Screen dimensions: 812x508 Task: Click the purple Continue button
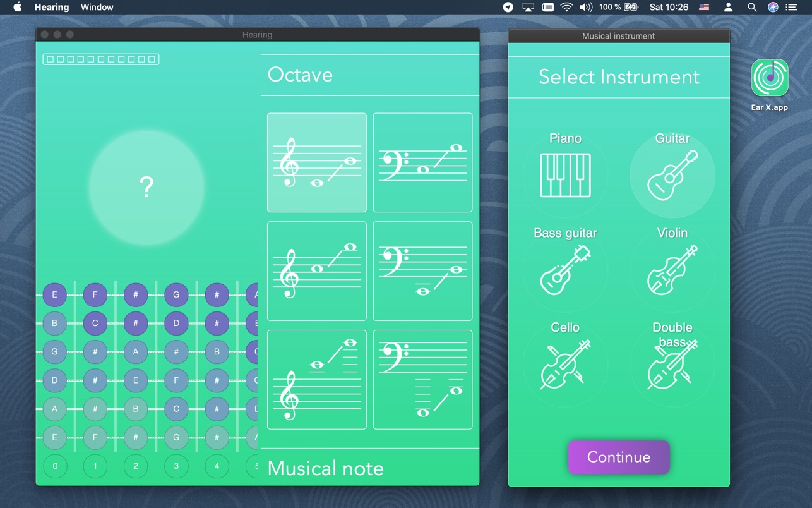coord(619,457)
